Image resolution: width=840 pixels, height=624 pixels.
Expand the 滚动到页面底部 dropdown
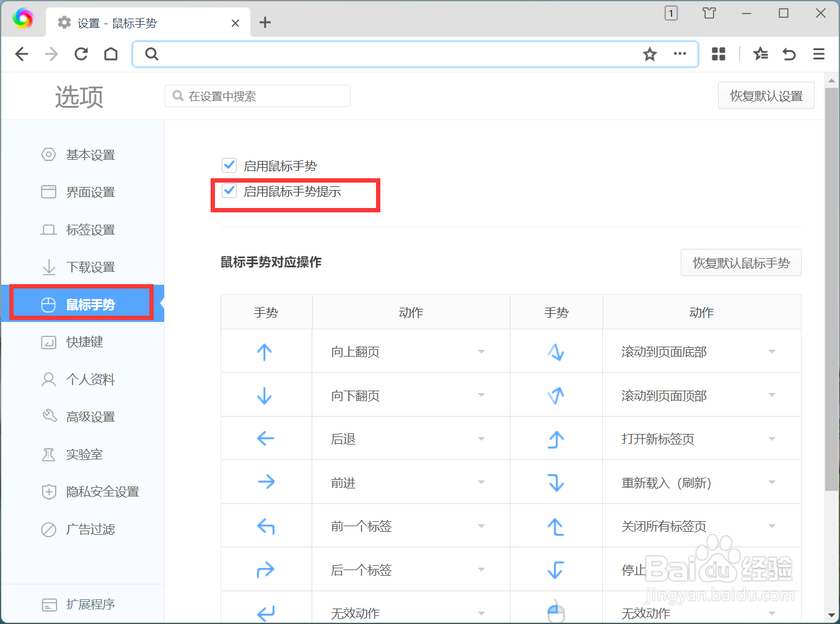(x=772, y=351)
